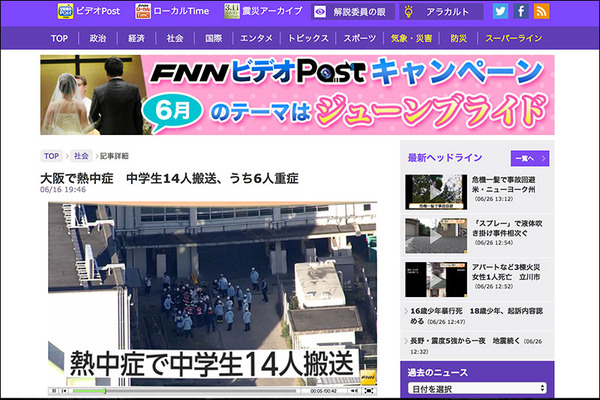The height and width of the screenshot is (400, 600).
Task: Open the 国際 section
Action: [214, 38]
